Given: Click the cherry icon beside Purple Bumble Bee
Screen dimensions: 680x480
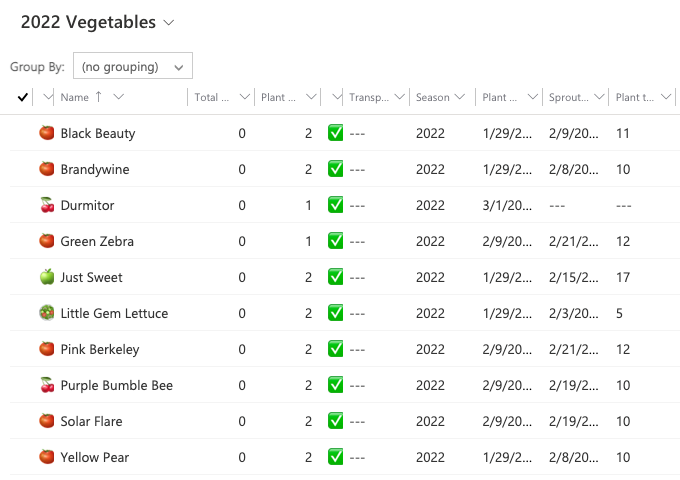Looking at the screenshot, I should coord(47,385).
